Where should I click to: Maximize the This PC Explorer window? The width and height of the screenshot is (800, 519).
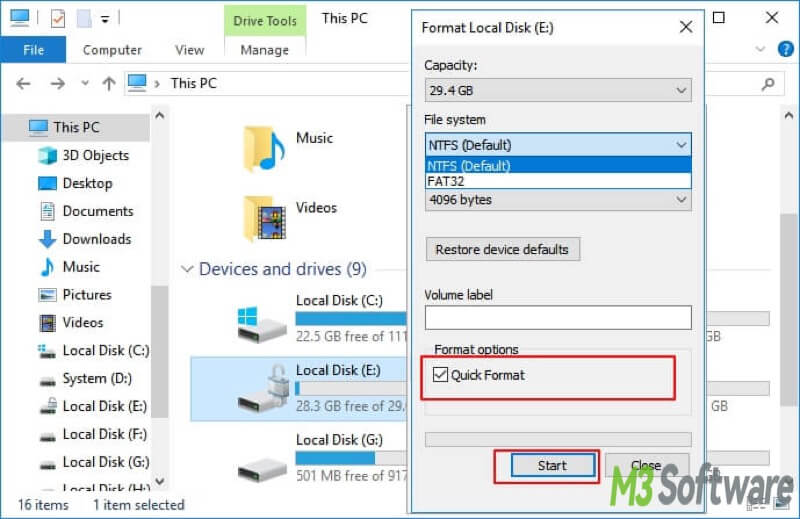[x=718, y=18]
